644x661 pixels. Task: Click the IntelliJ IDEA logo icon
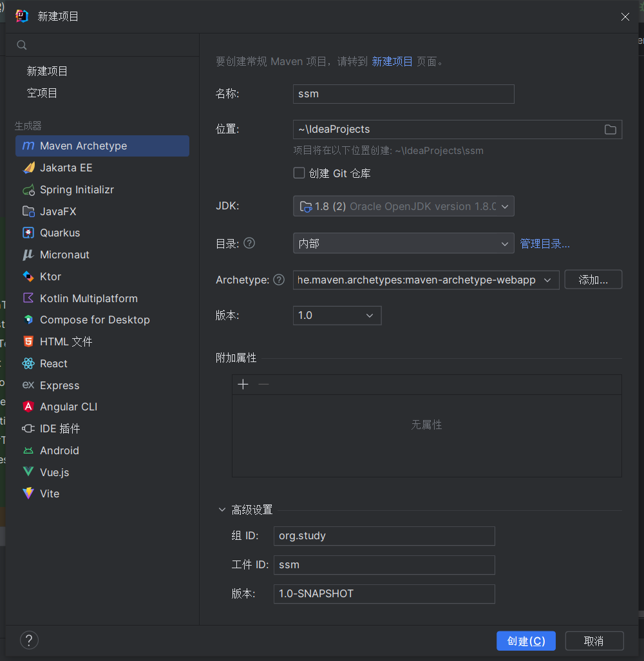coord(21,16)
